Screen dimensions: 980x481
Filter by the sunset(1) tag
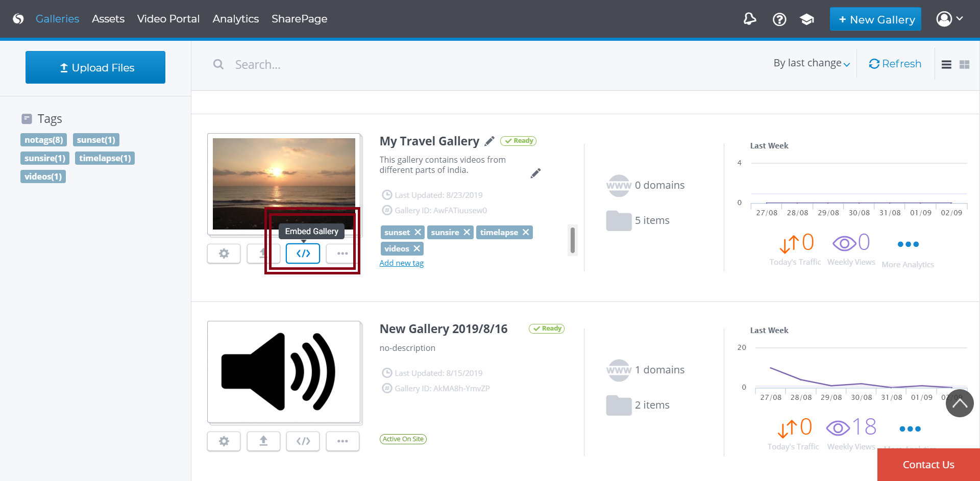pyautogui.click(x=96, y=140)
